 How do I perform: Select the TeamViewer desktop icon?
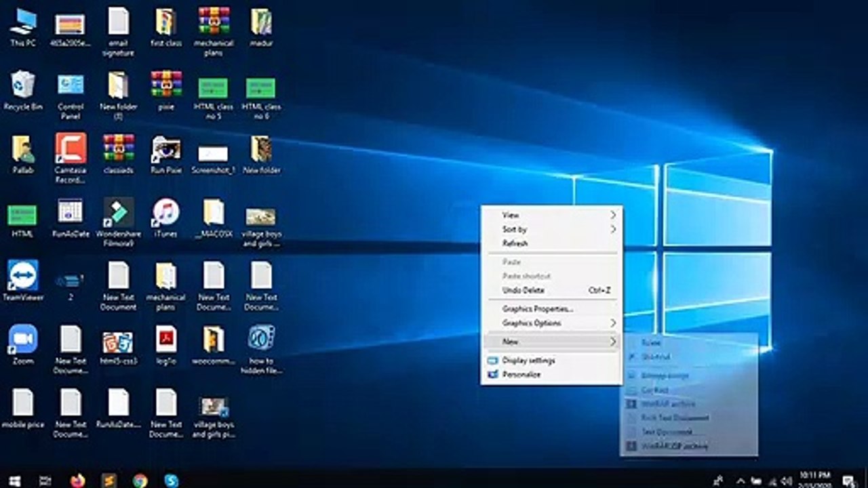(x=23, y=281)
